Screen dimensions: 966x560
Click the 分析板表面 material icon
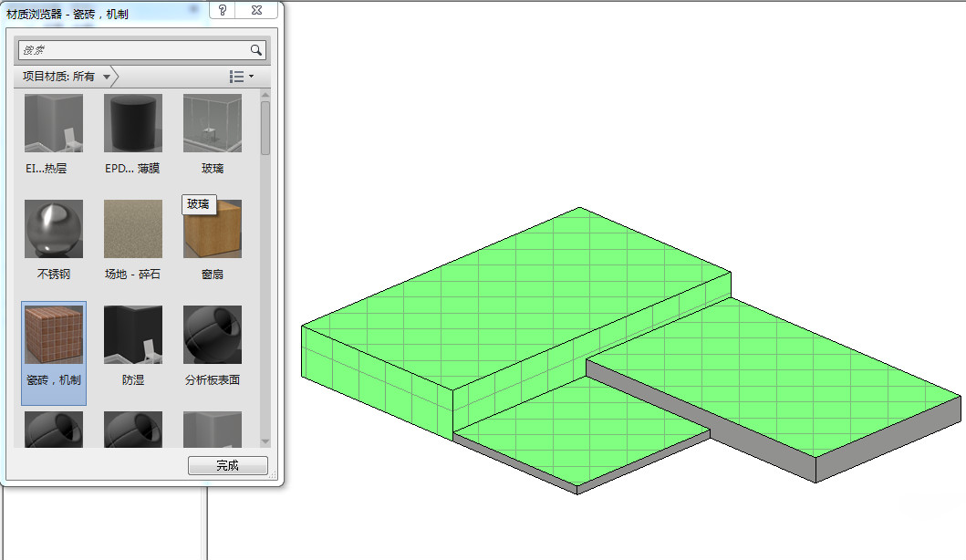coord(212,335)
